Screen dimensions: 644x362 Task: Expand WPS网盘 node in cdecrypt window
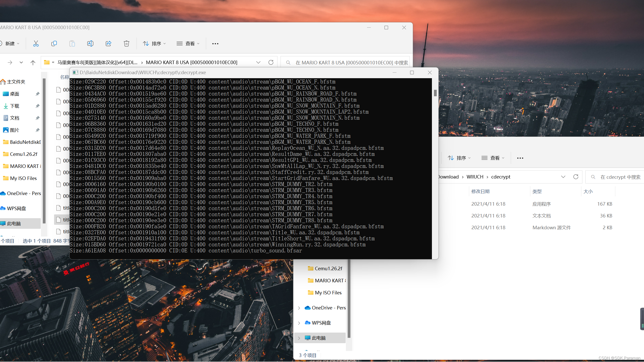[x=299, y=323]
